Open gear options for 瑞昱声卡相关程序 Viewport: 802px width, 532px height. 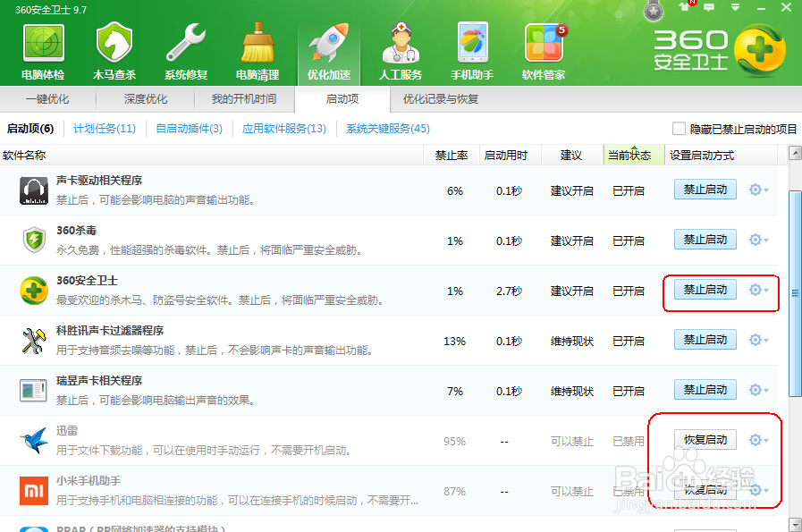(758, 390)
